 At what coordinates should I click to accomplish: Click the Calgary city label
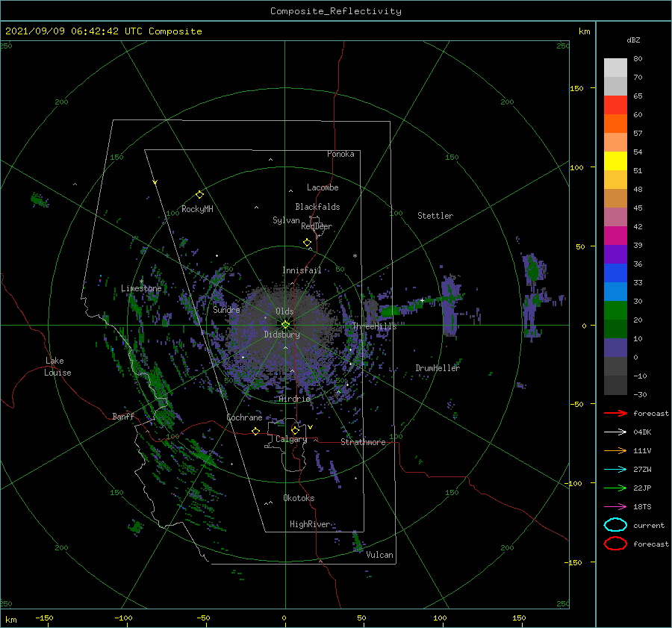(291, 439)
